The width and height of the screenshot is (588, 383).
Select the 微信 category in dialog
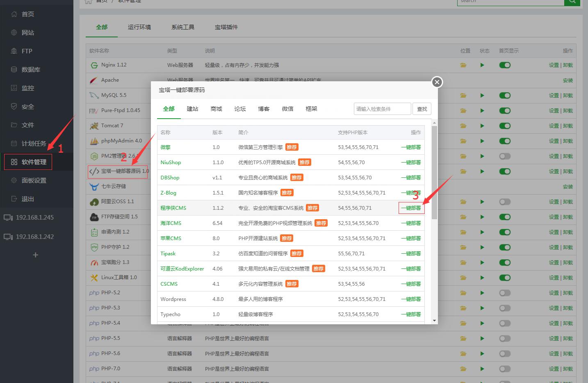pyautogui.click(x=287, y=109)
